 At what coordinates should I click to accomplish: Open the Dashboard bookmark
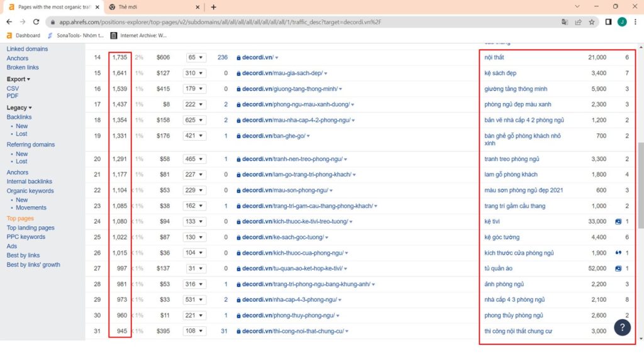(x=23, y=36)
